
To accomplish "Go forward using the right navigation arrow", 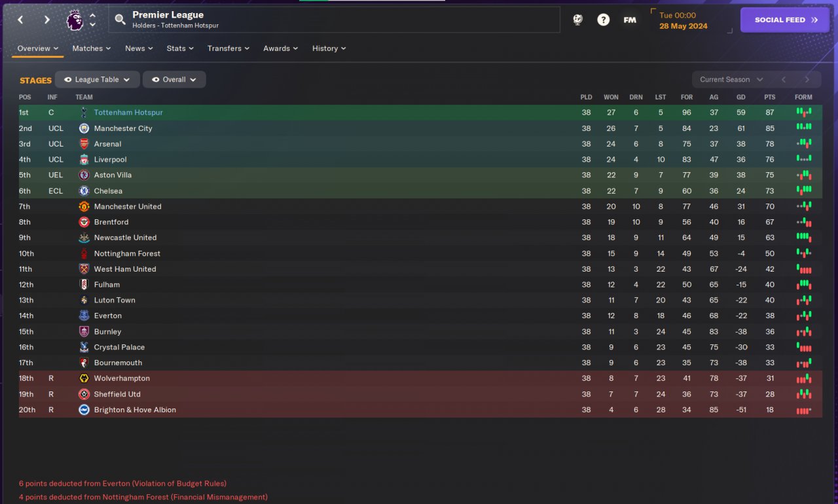I will point(46,20).
